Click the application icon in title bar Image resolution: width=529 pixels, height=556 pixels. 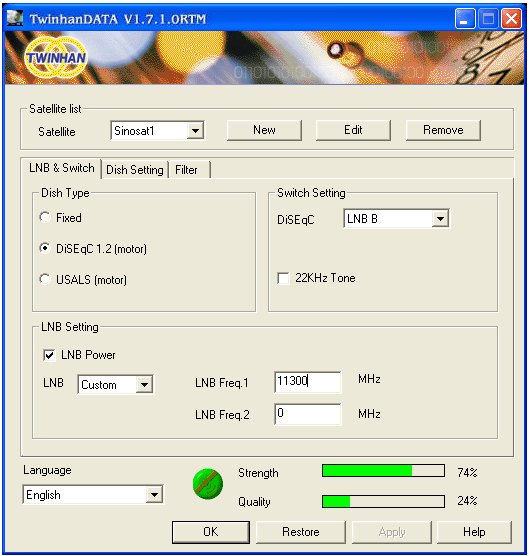pyautogui.click(x=15, y=18)
